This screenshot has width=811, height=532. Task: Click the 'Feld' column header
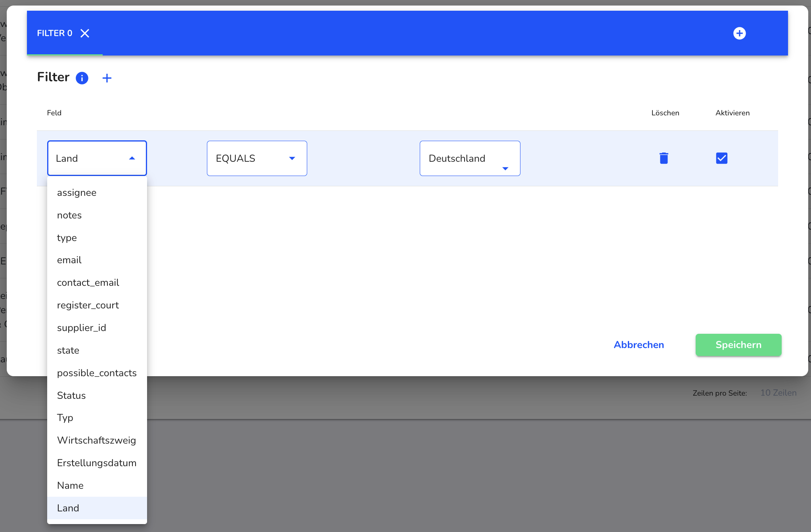click(54, 113)
